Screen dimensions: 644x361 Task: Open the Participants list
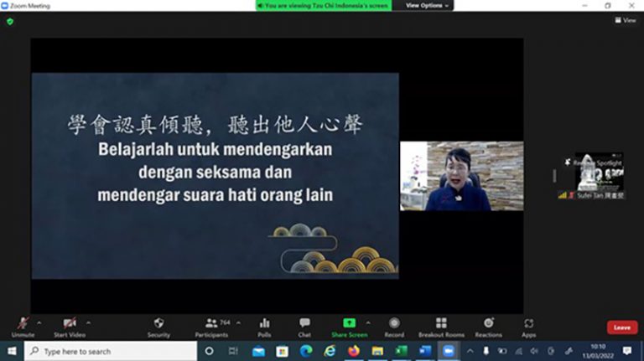point(210,326)
